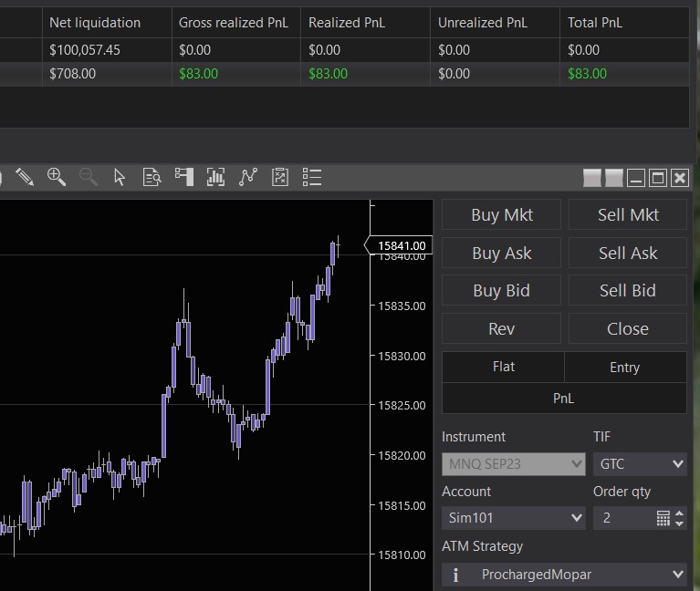
Task: Open the Data Box icon
Action: point(151,177)
